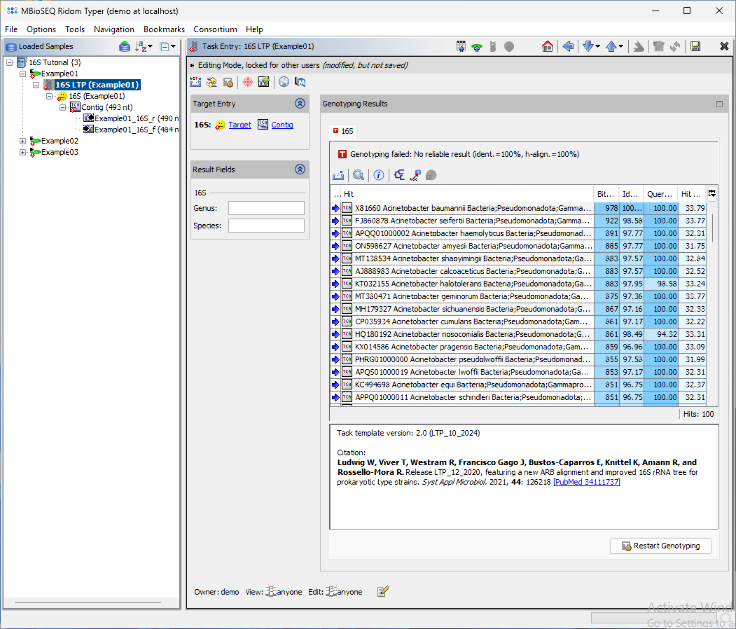Viewport: 736px width, 629px height.
Task: Click the gray circle icon in header toolbar
Action: (509, 46)
